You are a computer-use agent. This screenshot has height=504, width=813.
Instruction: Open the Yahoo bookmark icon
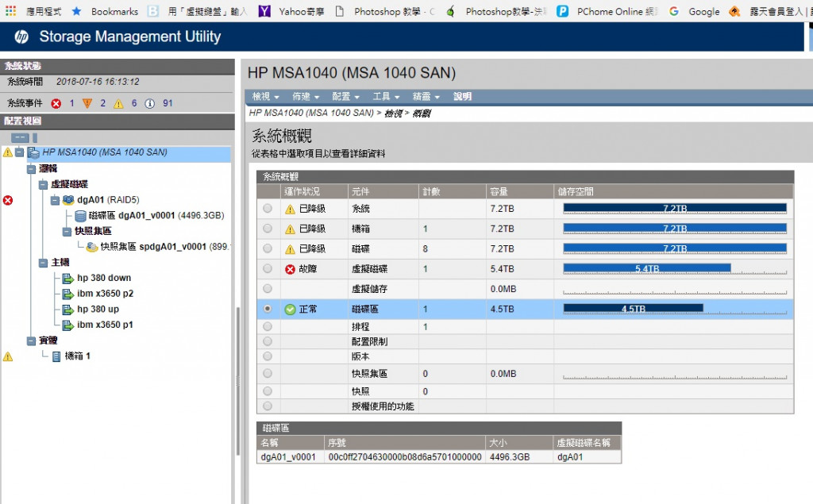coord(264,11)
